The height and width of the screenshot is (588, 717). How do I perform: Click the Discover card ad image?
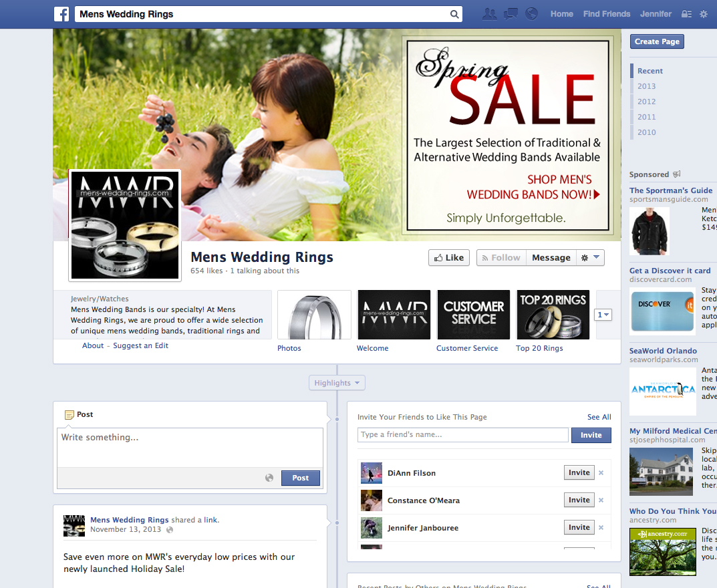click(x=663, y=311)
